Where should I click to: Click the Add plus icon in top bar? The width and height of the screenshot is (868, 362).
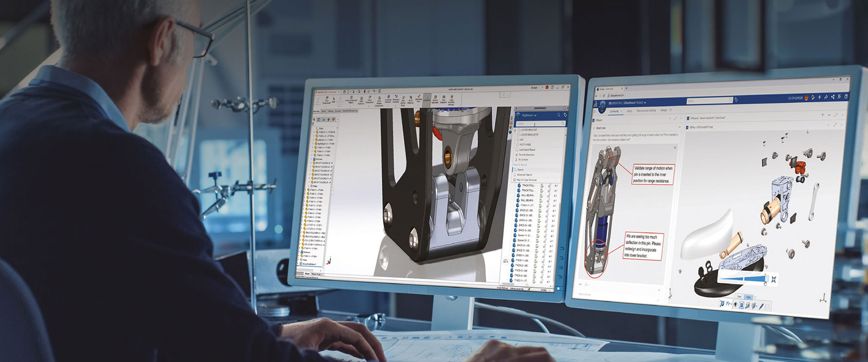(x=820, y=97)
